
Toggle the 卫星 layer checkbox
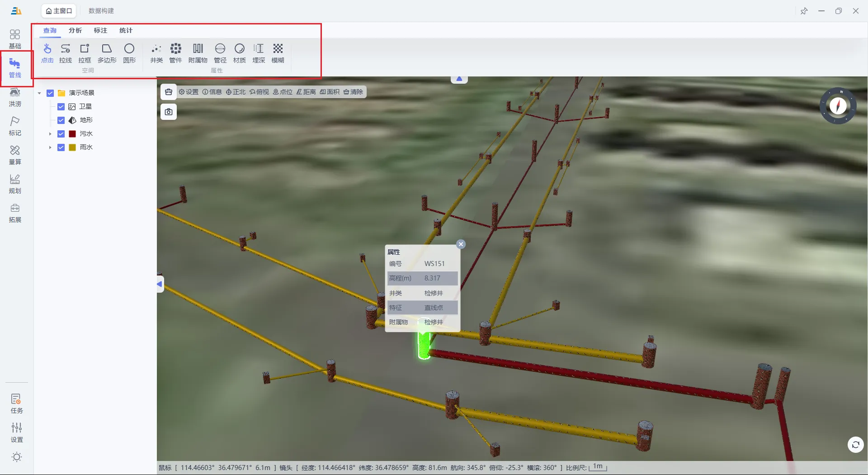(61, 107)
